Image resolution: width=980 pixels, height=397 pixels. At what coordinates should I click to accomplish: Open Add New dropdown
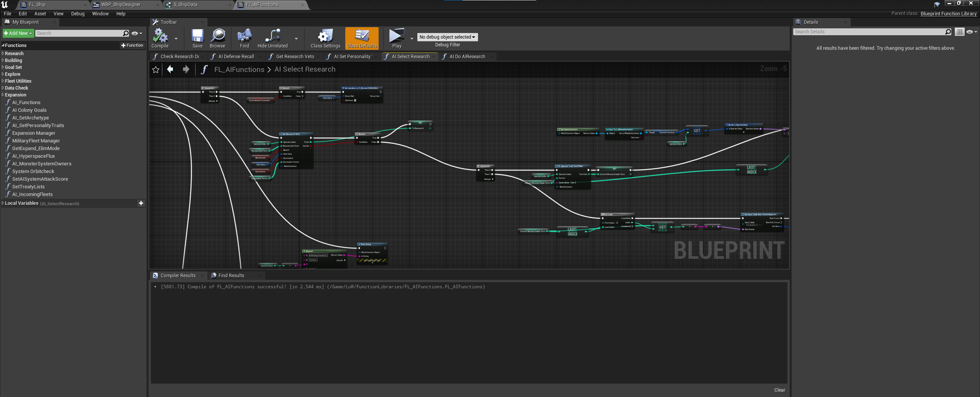18,33
